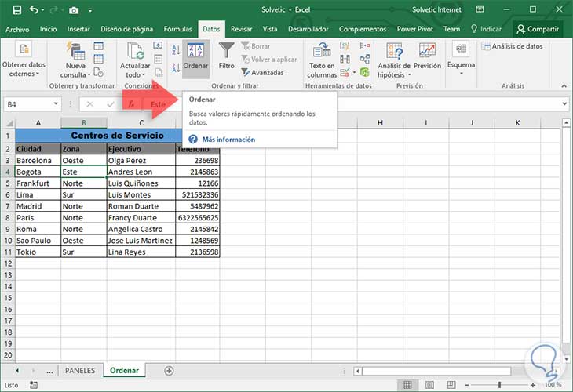The image size is (573, 392).
Task: Click the Relleno rápido icon
Action: pos(345,45)
